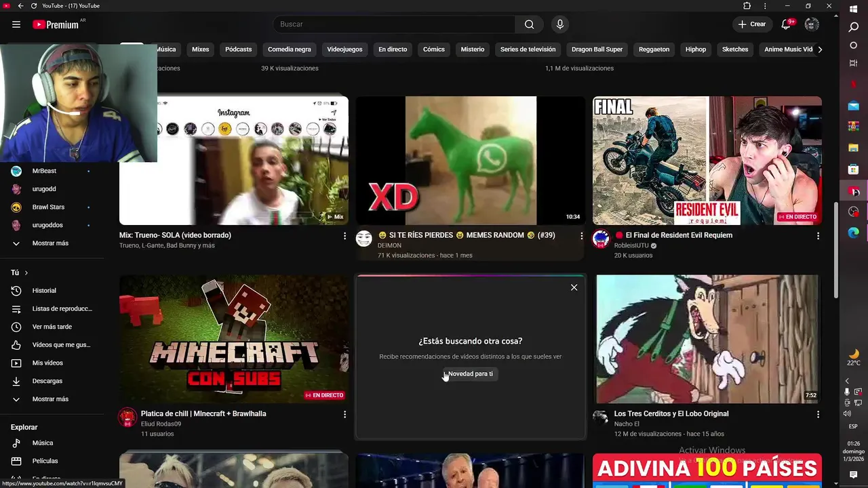
Task: Expand subscriptions with Mostrar más
Action: pyautogui.click(x=52, y=243)
